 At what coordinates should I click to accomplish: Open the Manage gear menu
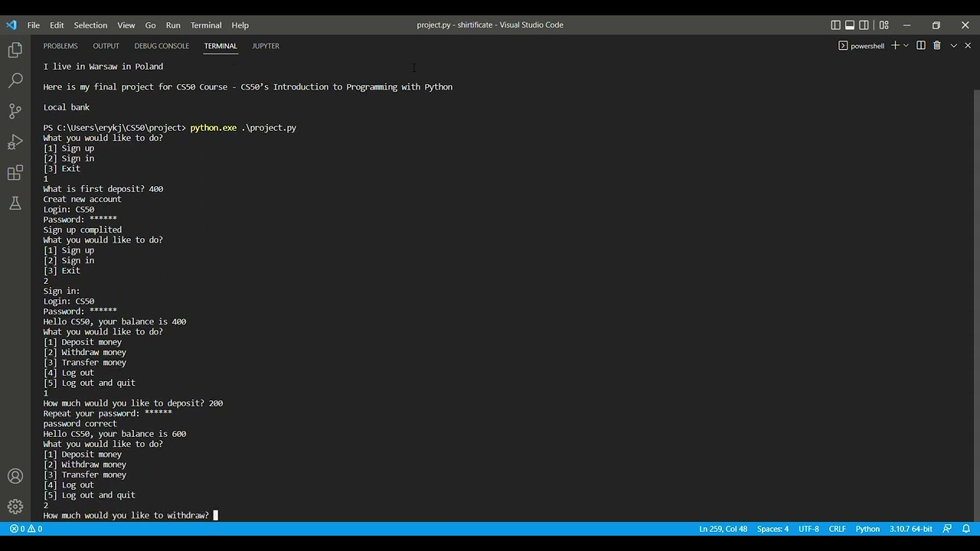point(15,507)
